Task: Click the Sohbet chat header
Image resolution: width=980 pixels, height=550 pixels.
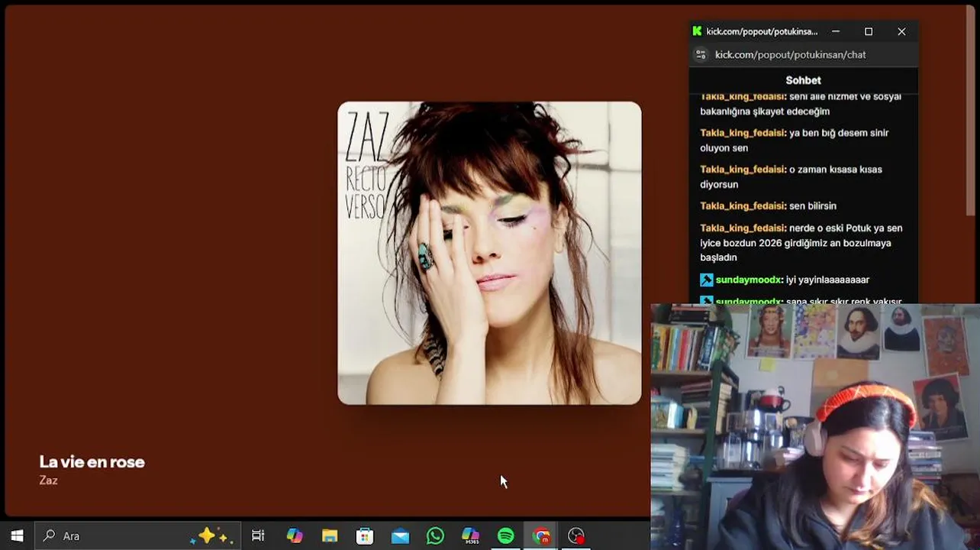Action: point(803,80)
